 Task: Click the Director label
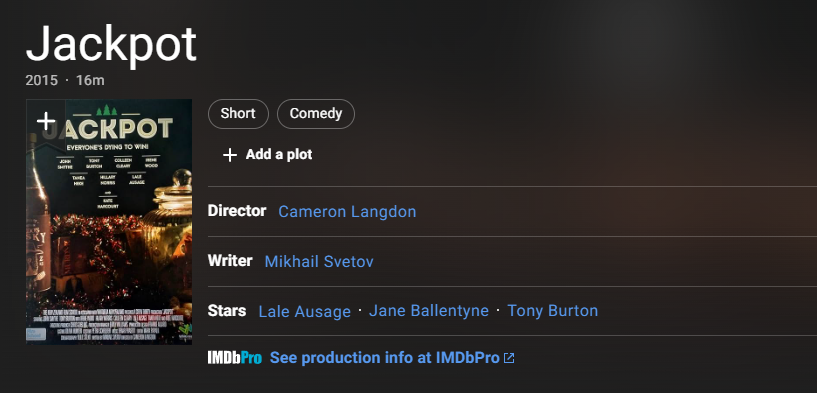click(x=237, y=211)
